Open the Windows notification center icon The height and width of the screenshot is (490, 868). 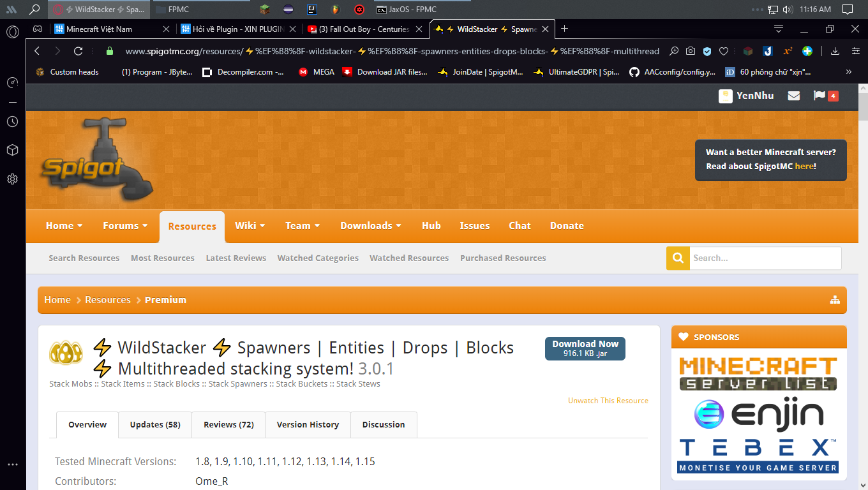[848, 10]
